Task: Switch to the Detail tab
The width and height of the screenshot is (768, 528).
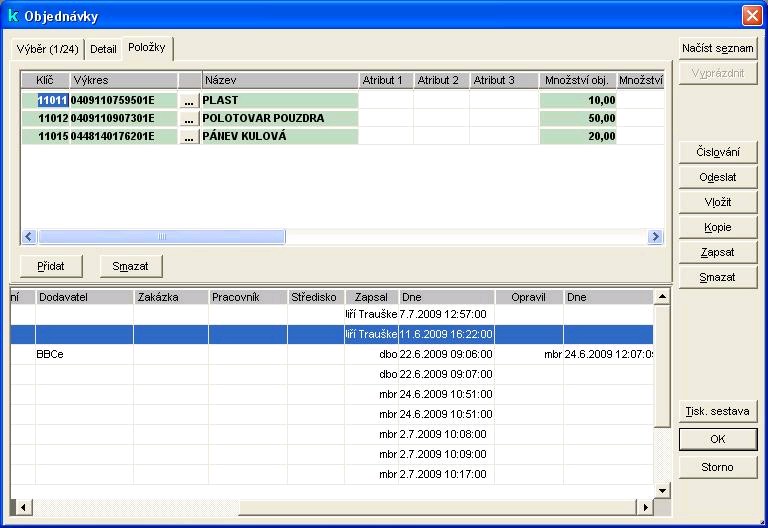Action: [x=103, y=49]
